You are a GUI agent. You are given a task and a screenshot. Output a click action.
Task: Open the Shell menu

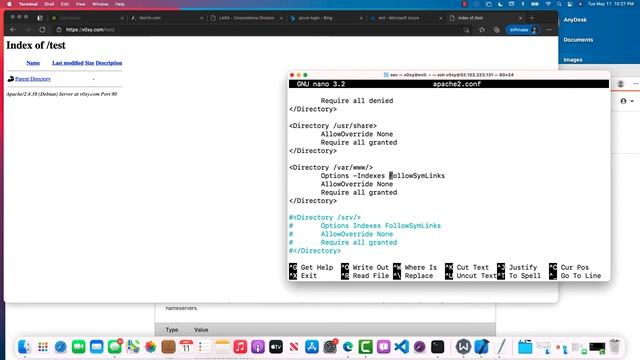[x=49, y=4]
